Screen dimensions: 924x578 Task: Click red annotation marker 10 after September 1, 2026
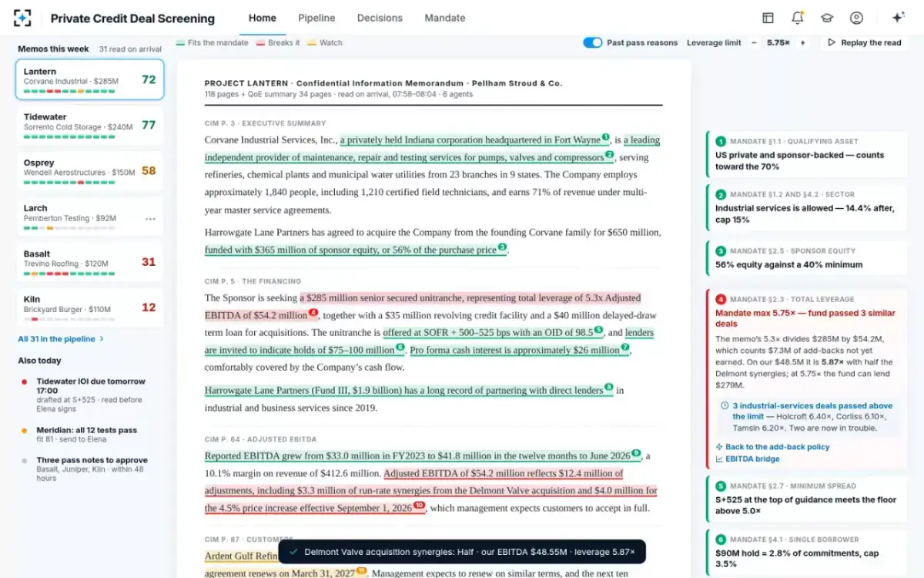click(x=419, y=506)
